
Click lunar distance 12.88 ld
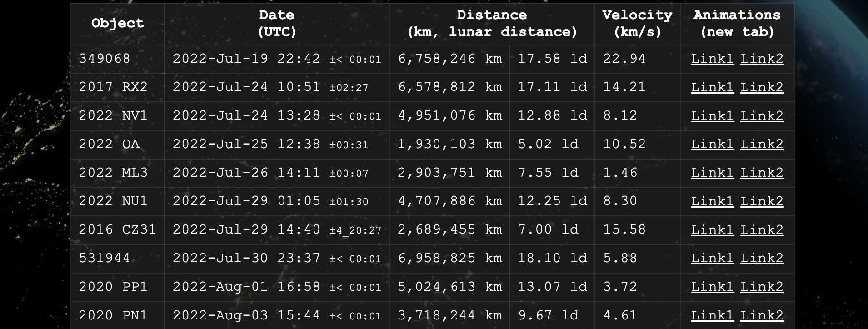point(553,115)
